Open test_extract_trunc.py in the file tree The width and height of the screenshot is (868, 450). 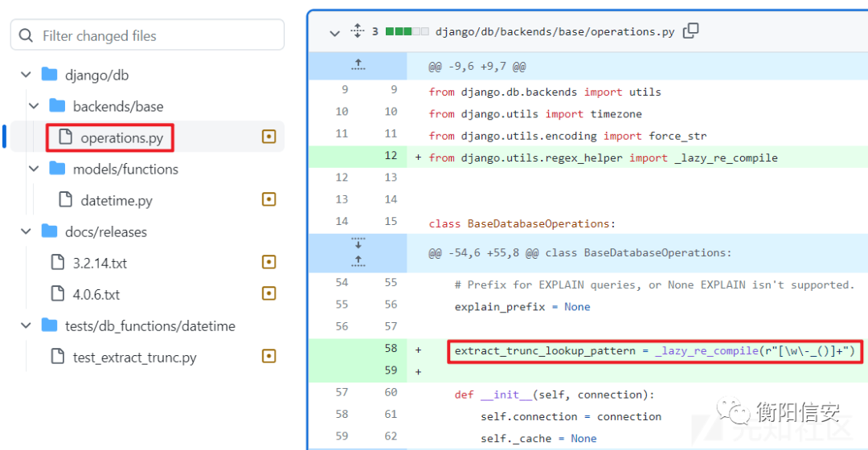pos(134,358)
